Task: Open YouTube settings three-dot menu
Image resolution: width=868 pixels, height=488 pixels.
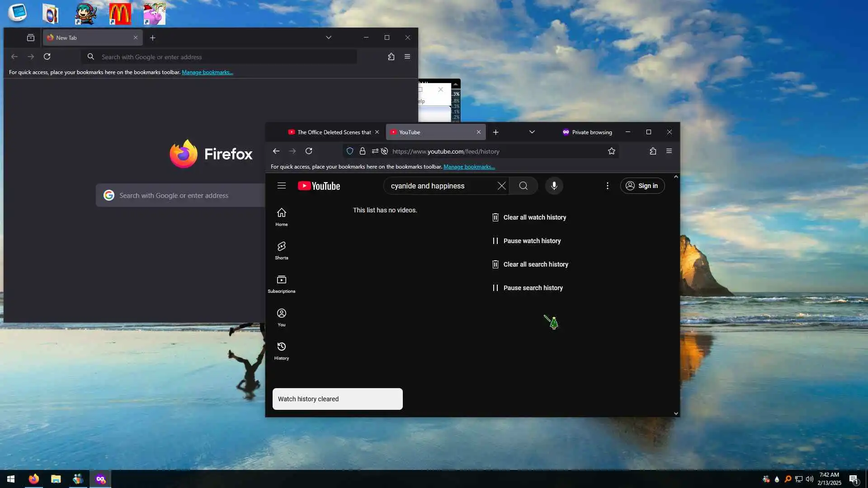Action: point(607,186)
